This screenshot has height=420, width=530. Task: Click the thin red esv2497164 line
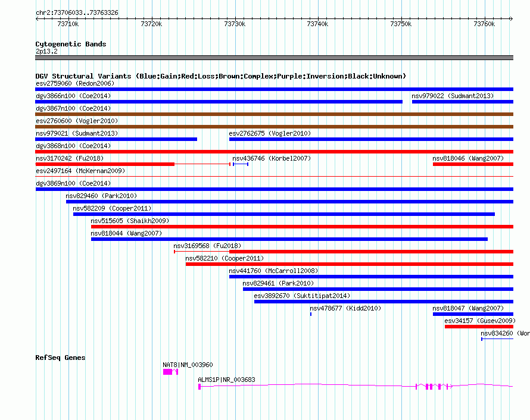[274, 176]
